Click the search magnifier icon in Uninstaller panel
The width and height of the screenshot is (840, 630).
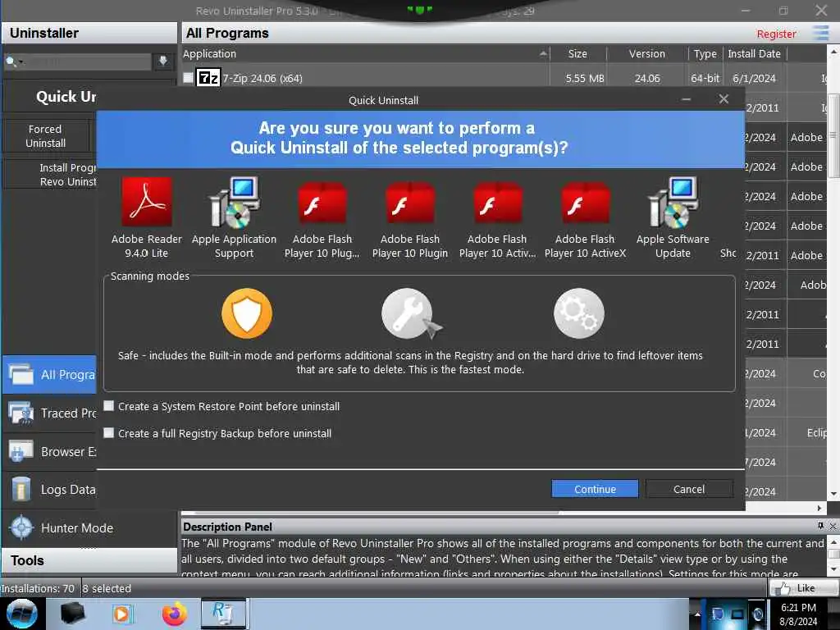(10, 62)
